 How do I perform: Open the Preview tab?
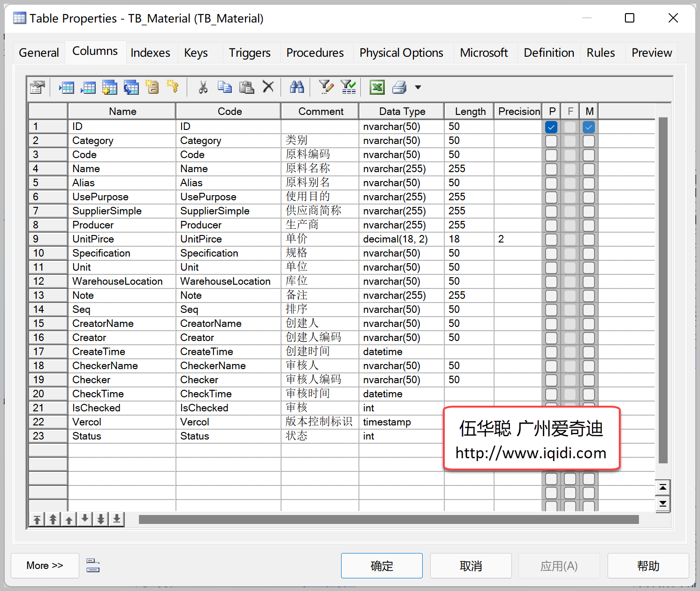click(651, 53)
